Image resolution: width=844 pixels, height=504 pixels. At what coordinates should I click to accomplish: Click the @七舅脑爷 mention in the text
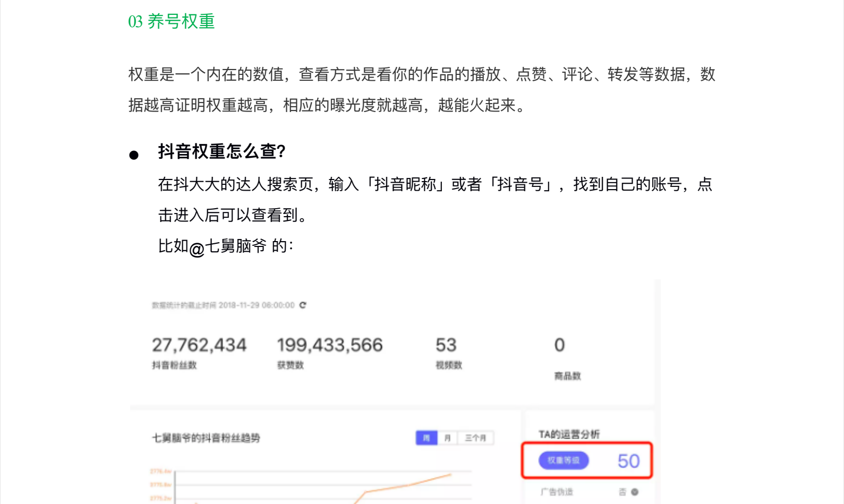(x=227, y=246)
